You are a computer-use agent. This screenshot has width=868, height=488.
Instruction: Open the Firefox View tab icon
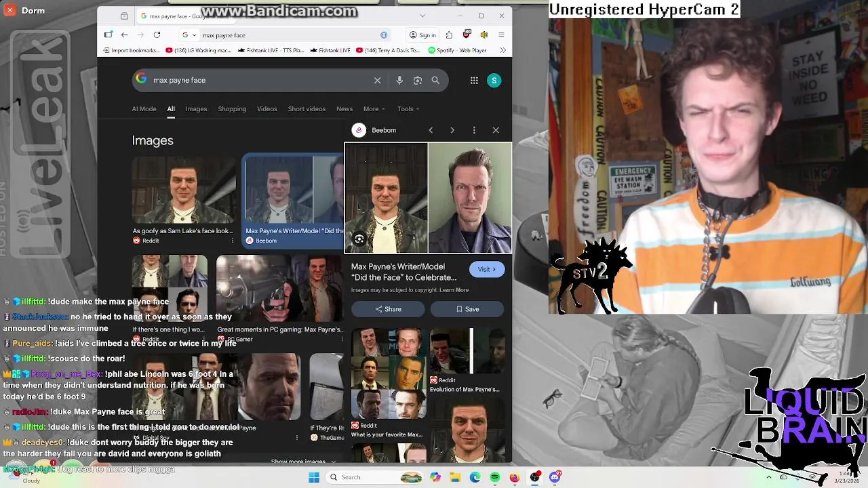(x=124, y=16)
